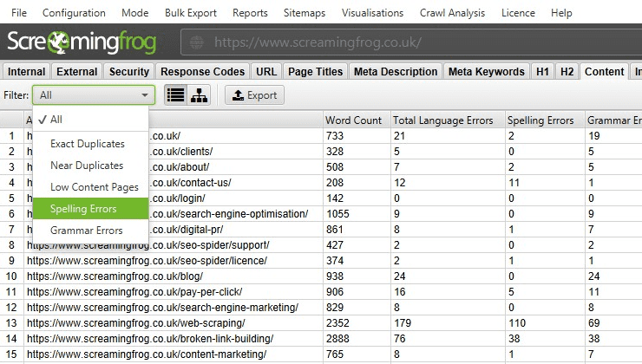Screen dimensions: 642x364
Task: Switch to the Meta Description tab
Action: pyautogui.click(x=396, y=72)
